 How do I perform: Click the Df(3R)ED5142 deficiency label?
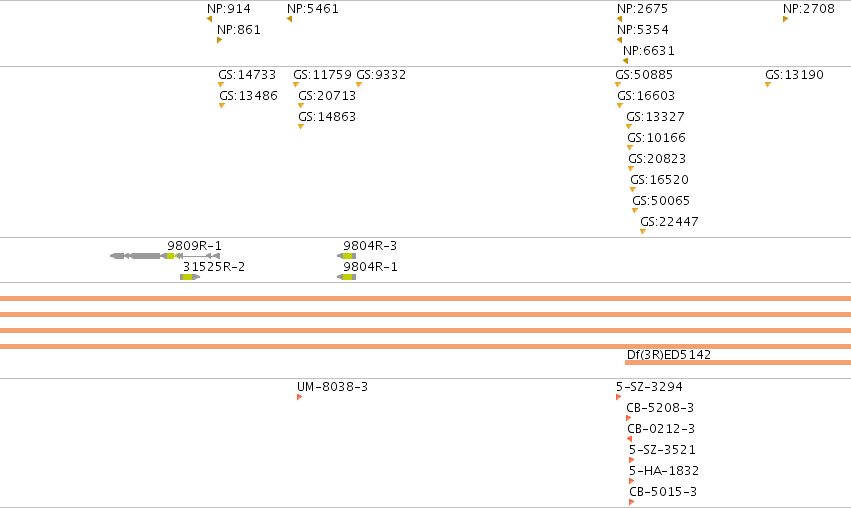669,355
